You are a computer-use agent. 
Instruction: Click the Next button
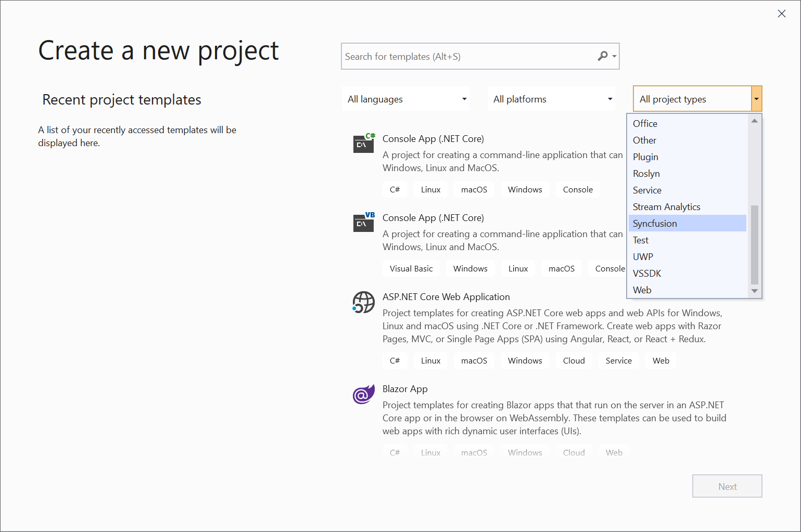[727, 486]
